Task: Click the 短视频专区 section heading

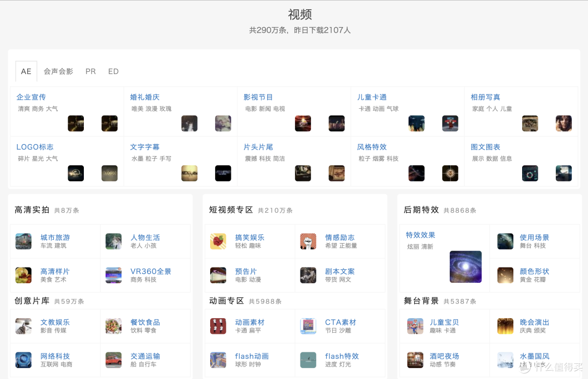Action: click(x=231, y=210)
